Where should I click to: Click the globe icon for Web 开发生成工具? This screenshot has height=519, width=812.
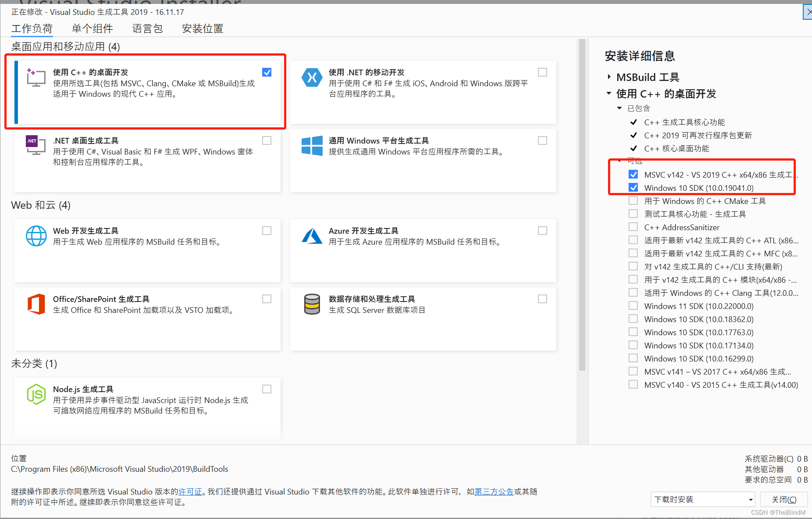pyautogui.click(x=36, y=236)
